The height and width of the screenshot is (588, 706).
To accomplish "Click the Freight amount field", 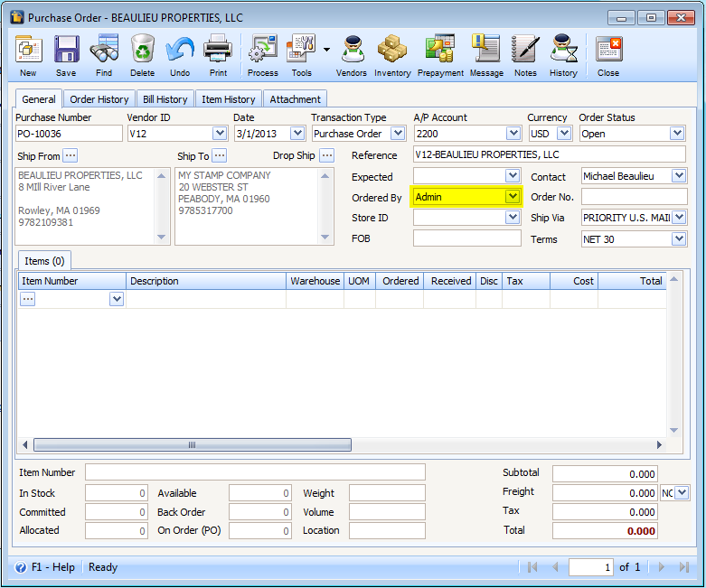I will [605, 492].
